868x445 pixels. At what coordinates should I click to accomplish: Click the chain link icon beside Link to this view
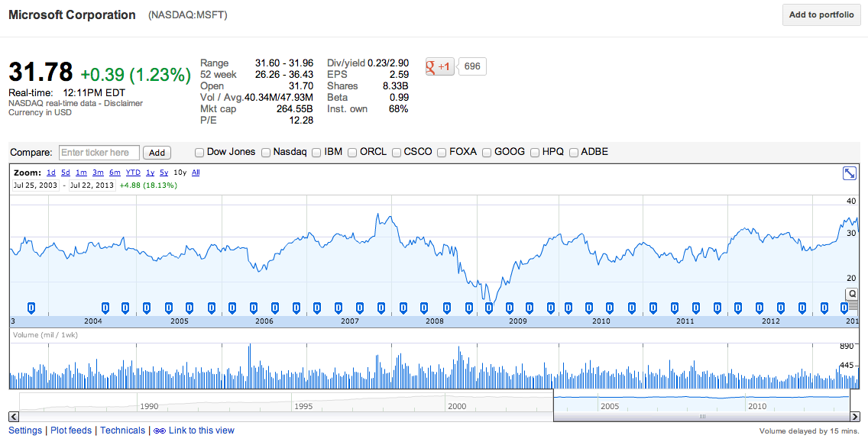click(x=160, y=430)
